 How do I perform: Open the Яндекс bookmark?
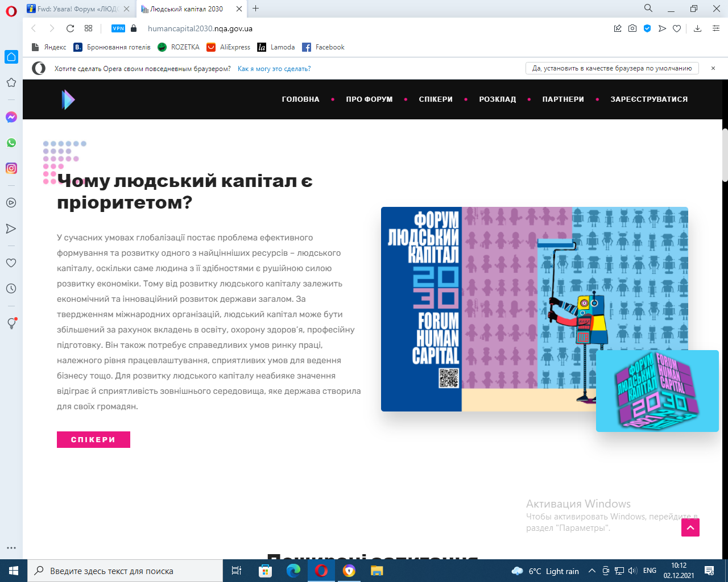(x=49, y=47)
